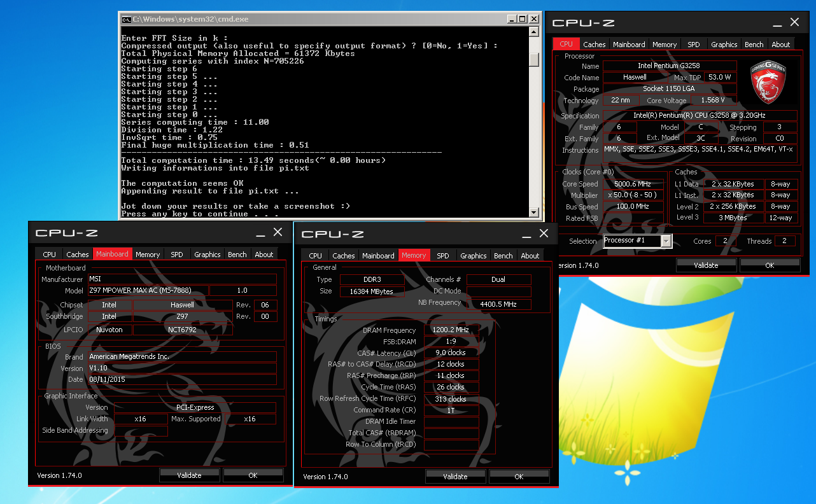This screenshot has height=504, width=816.
Task: Click the NB Frequency 4400.5 MHz value
Action: pos(499,304)
